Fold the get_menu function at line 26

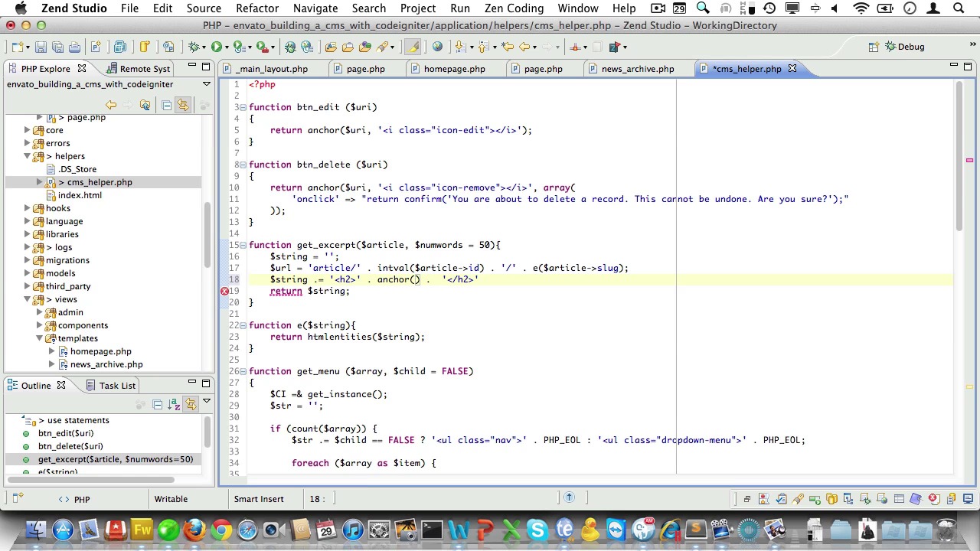point(243,371)
